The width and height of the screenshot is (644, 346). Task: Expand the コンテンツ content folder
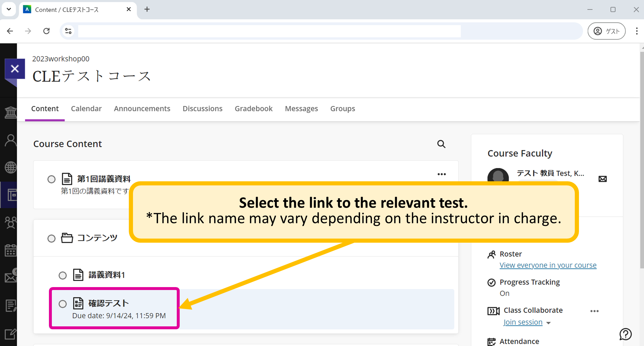coord(97,238)
